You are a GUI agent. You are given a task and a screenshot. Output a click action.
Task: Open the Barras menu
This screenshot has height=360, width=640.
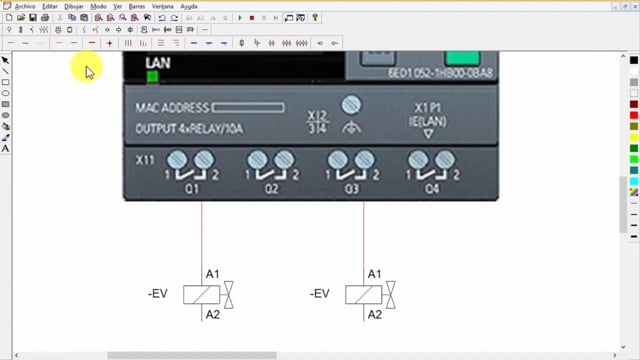pos(137,7)
